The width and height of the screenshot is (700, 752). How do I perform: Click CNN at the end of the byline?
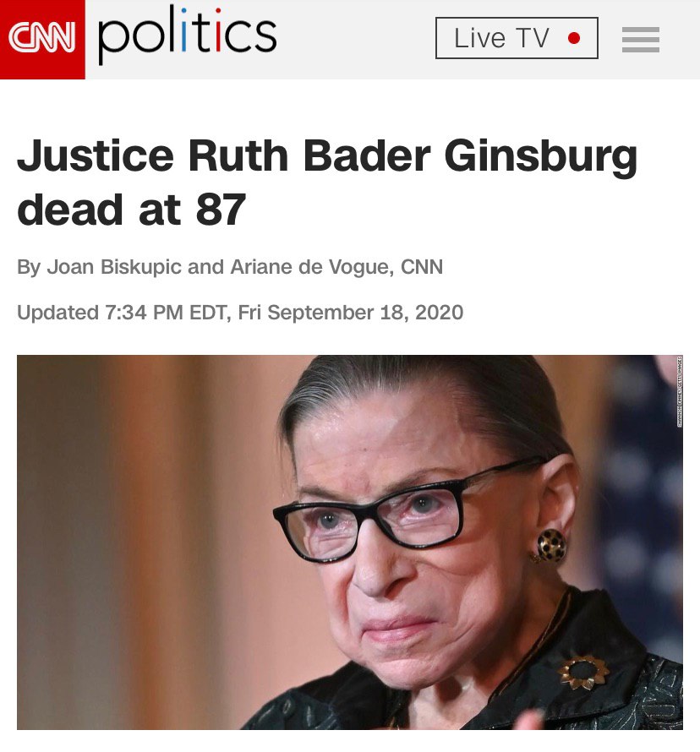(x=422, y=267)
